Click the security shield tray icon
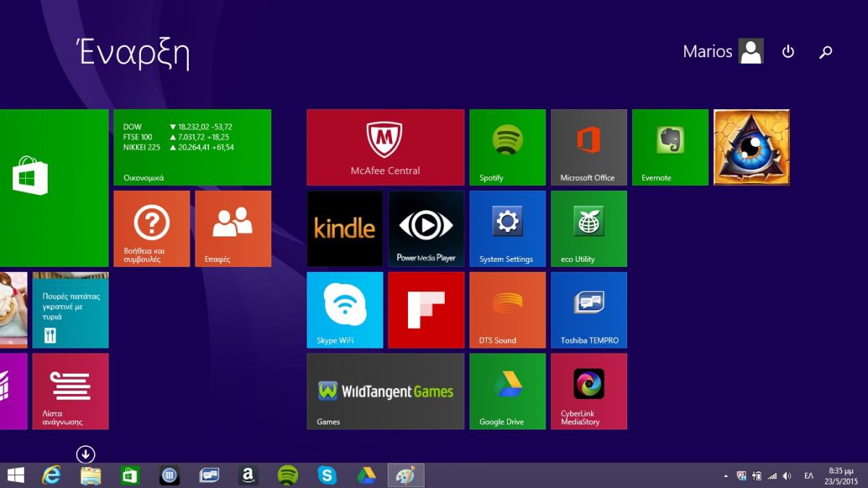This screenshot has height=488, width=868. click(x=741, y=476)
